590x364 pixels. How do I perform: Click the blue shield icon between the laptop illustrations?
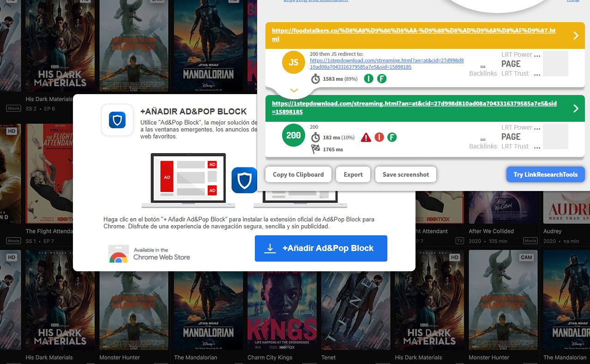point(244,180)
